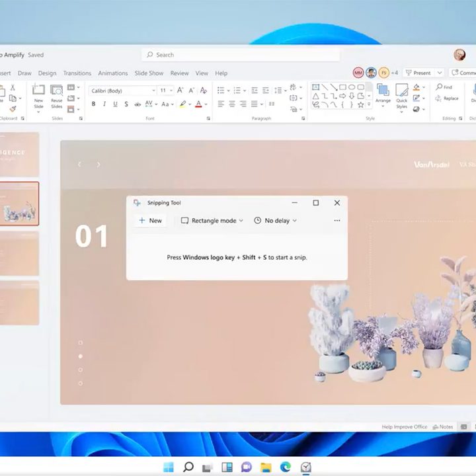Image resolution: width=476 pixels, height=476 pixels.
Task: Insert numbered list icon
Action: click(x=237, y=91)
